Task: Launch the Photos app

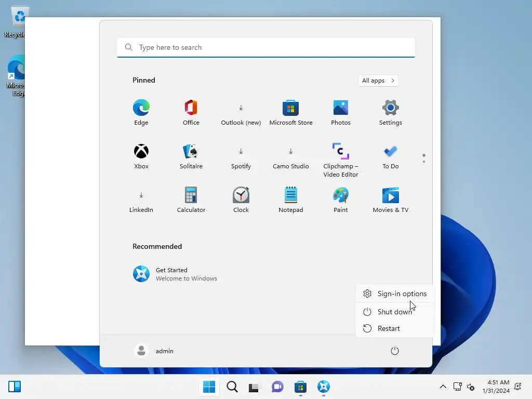Action: [x=341, y=113]
